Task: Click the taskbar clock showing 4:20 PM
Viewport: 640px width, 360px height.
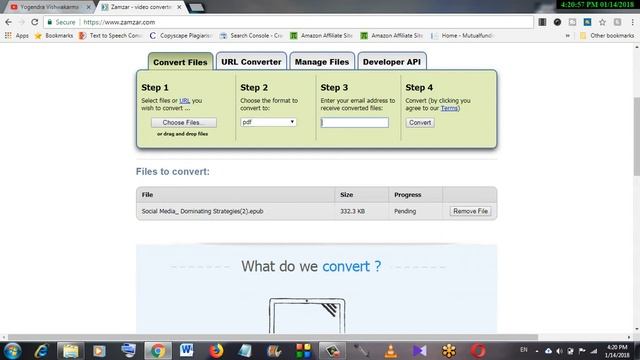Action: [616, 351]
